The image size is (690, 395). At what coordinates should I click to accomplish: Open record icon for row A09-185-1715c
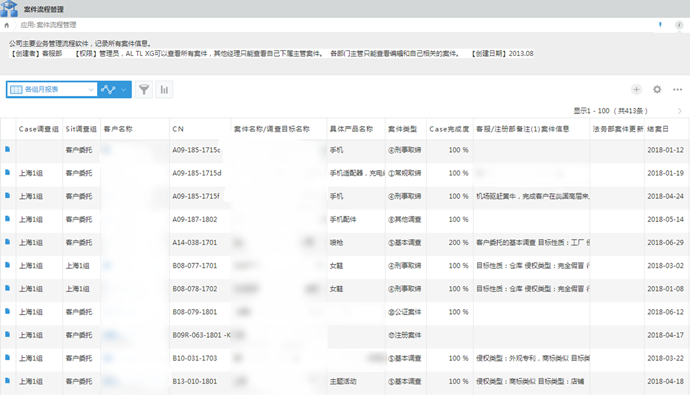[7, 150]
